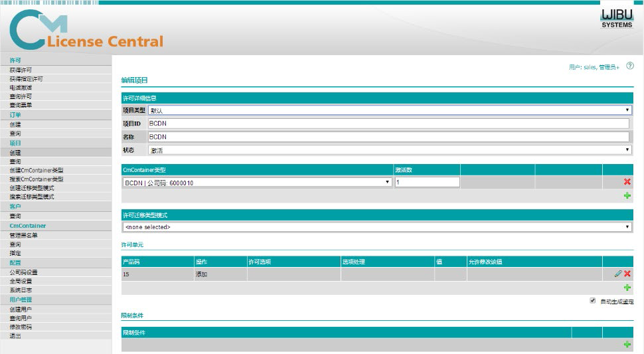The height and width of the screenshot is (354, 644).
Task: Open the 许可迁移类型模式 none selected dropdown
Action: click(x=377, y=226)
